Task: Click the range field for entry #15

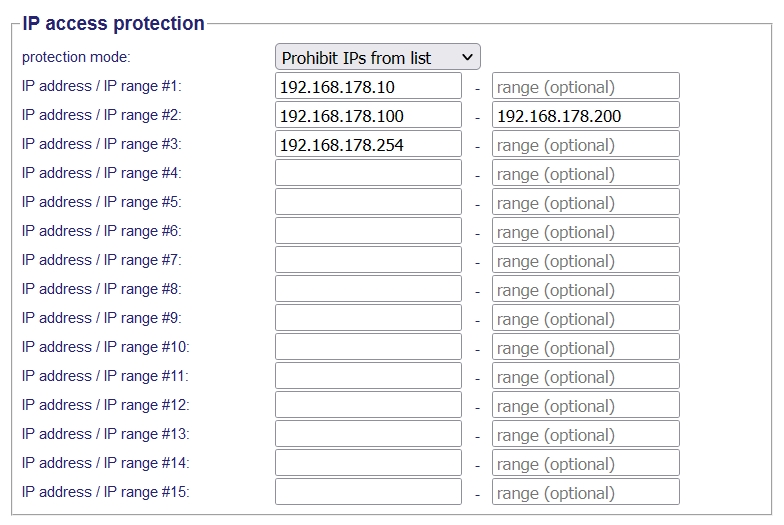Action: [x=585, y=493]
